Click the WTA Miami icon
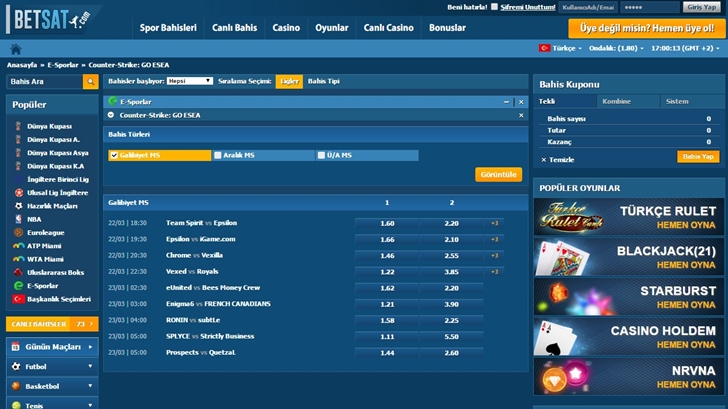The image size is (728, 409). pyautogui.click(x=18, y=259)
